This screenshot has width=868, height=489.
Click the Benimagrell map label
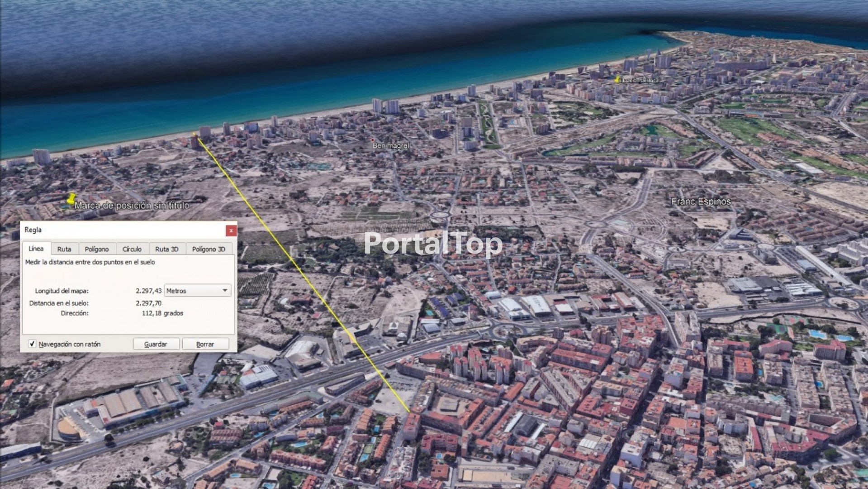(392, 146)
